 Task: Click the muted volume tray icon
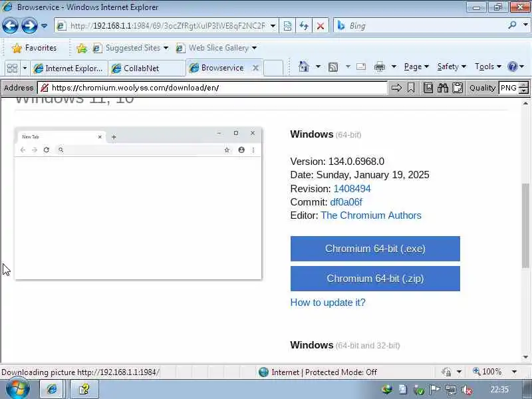467,390
